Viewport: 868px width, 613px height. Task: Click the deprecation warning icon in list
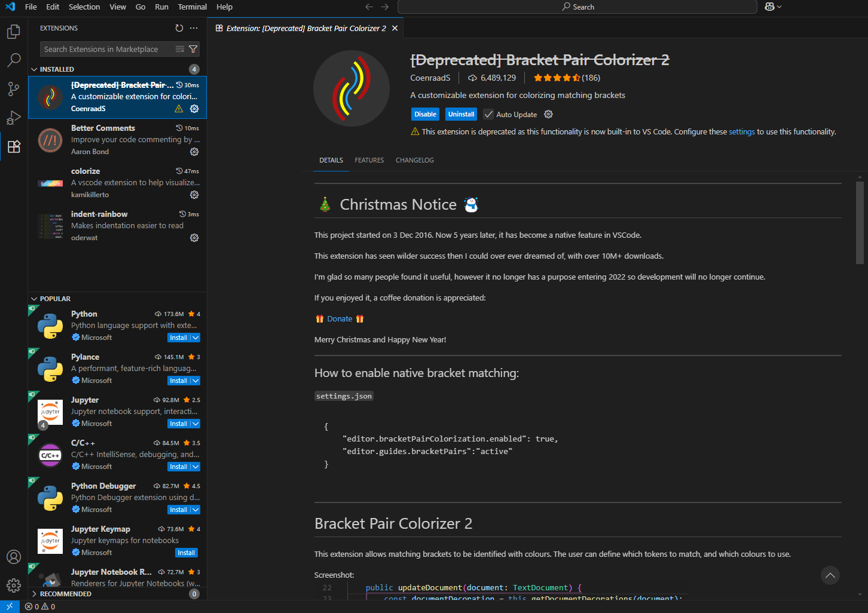point(179,109)
